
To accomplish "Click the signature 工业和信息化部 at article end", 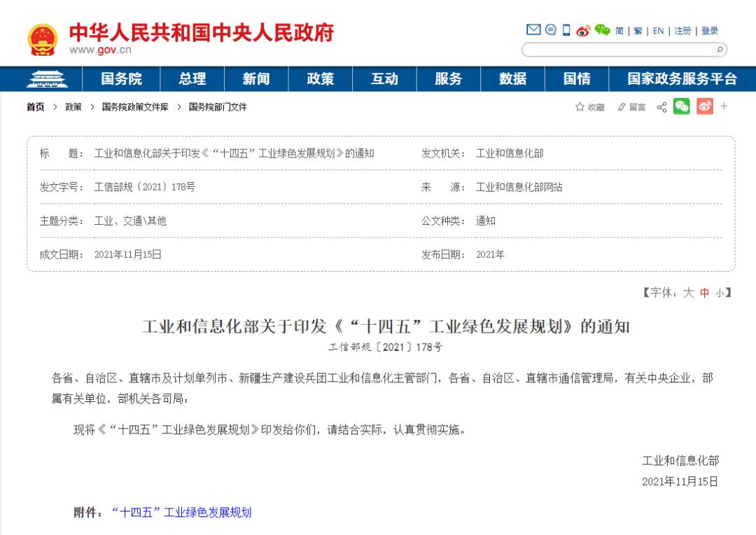I will [680, 461].
